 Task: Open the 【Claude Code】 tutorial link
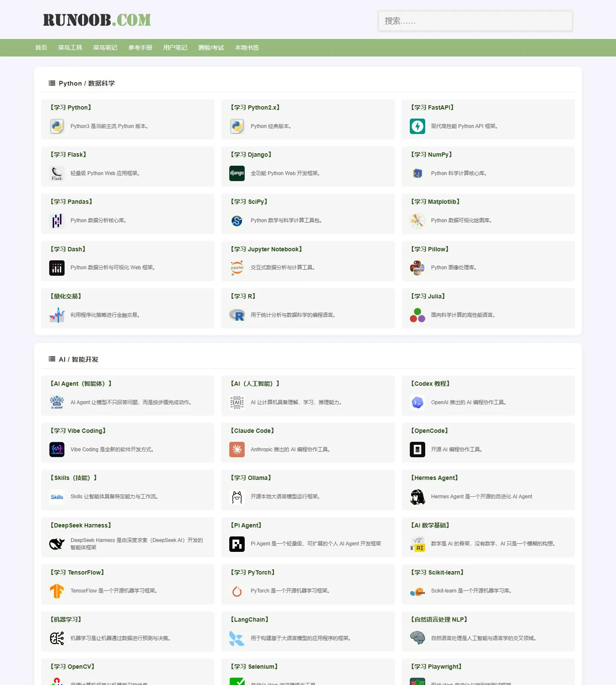(252, 431)
